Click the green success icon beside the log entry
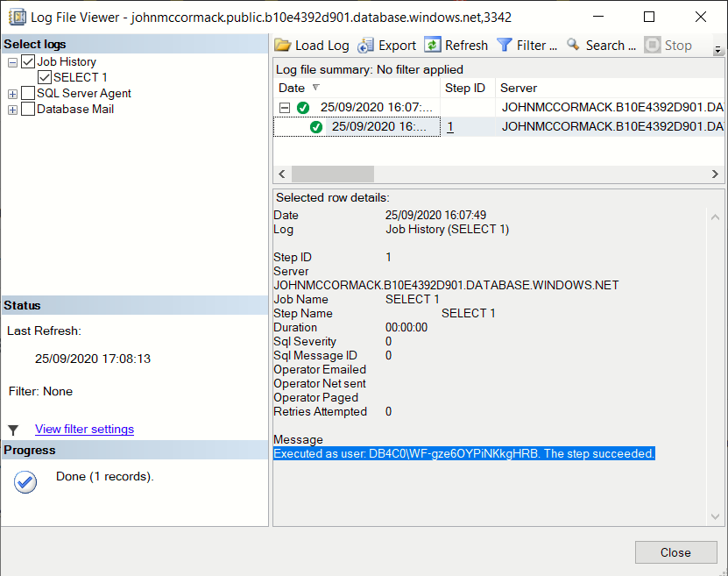Viewport: 728px width, 576px height. 303,108
